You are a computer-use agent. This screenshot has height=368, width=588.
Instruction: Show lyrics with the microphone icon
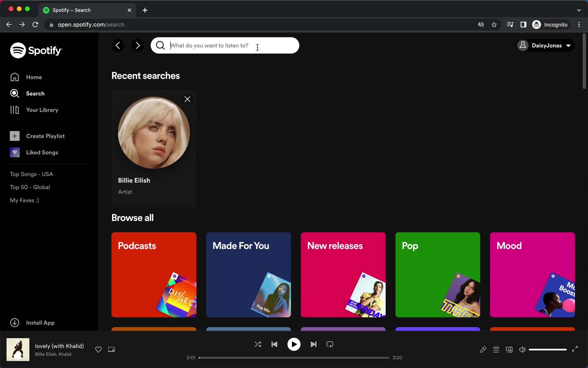(483, 349)
